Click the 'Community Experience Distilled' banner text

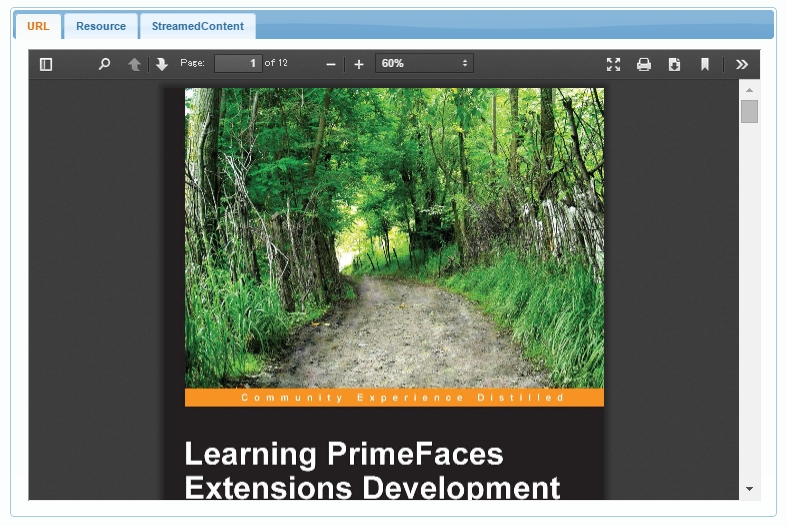pyautogui.click(x=403, y=398)
